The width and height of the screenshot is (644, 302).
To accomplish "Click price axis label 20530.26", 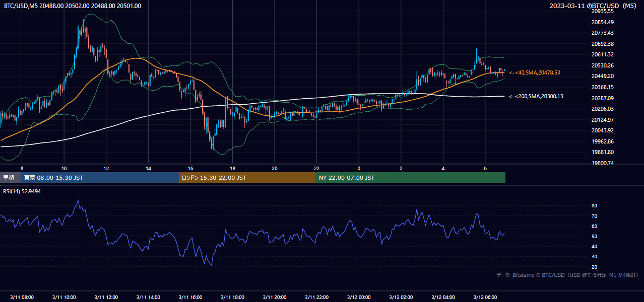I will 602,65.
